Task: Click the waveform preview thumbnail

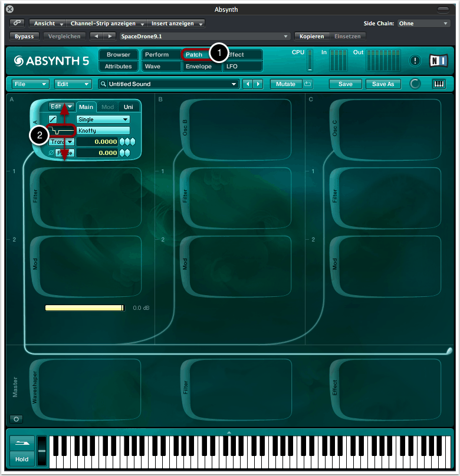Action: [x=61, y=131]
